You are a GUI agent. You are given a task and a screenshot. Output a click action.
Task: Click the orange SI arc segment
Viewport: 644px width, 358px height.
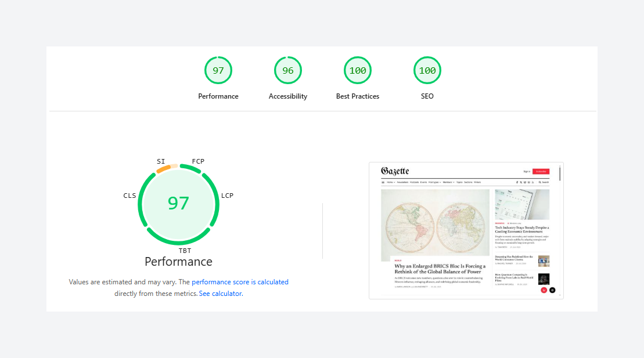163,169
